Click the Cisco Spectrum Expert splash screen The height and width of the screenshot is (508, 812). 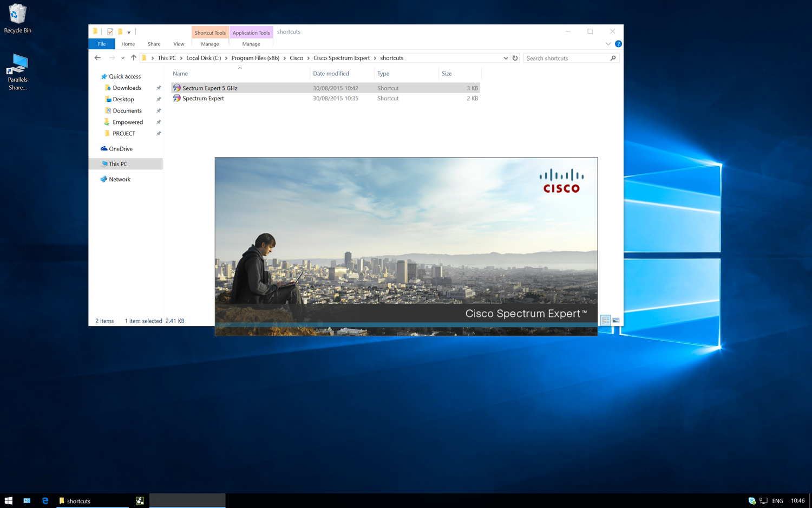click(406, 246)
